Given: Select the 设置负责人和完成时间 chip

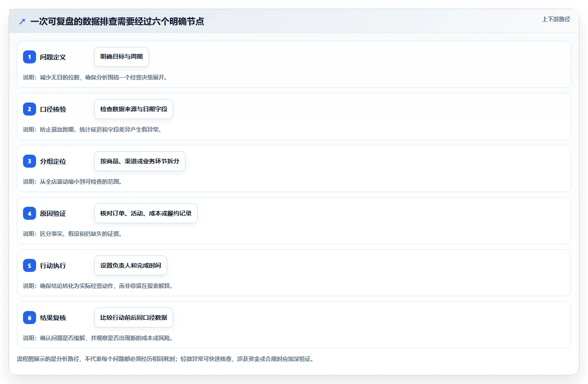Looking at the screenshot, I should (x=131, y=265).
